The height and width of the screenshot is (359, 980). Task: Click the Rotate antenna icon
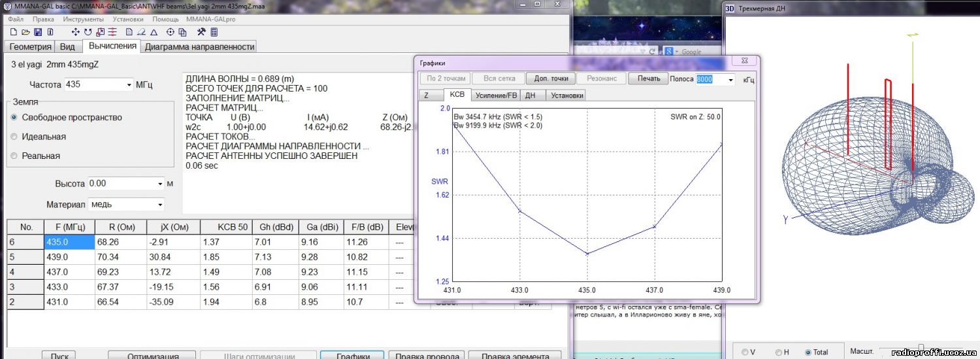(88, 32)
